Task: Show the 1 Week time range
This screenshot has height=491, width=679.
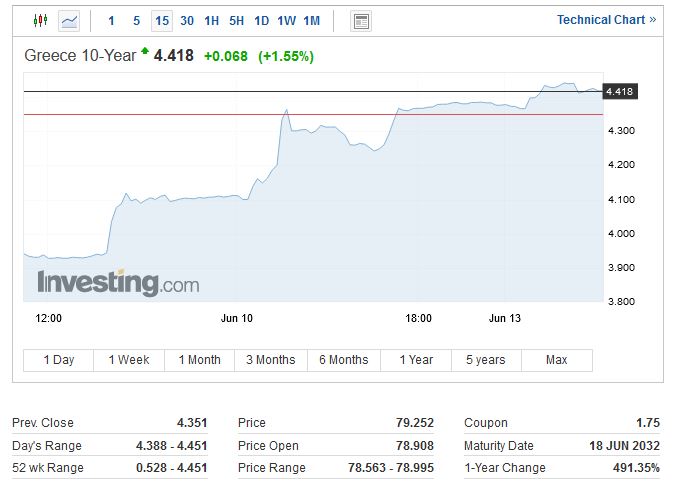Action: 129,360
